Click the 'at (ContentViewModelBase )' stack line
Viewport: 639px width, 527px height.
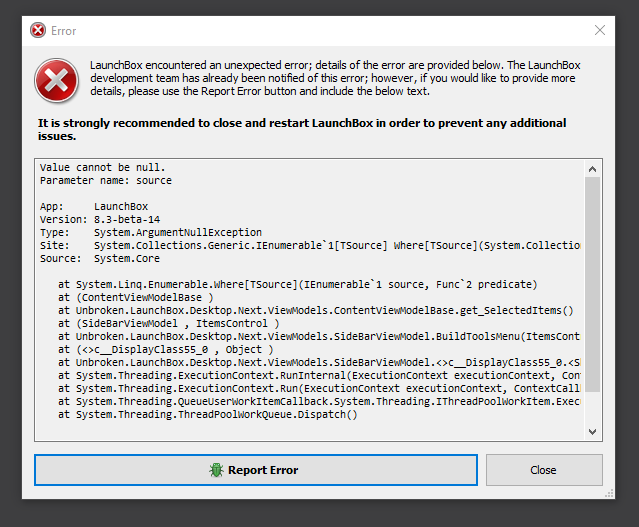135,298
